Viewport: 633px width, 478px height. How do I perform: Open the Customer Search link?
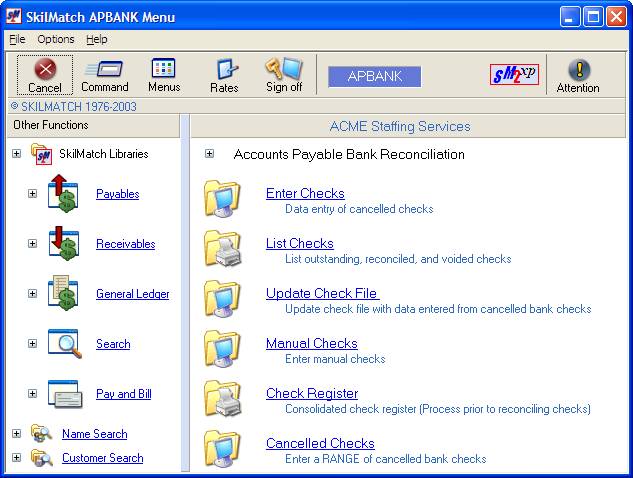tap(103, 458)
